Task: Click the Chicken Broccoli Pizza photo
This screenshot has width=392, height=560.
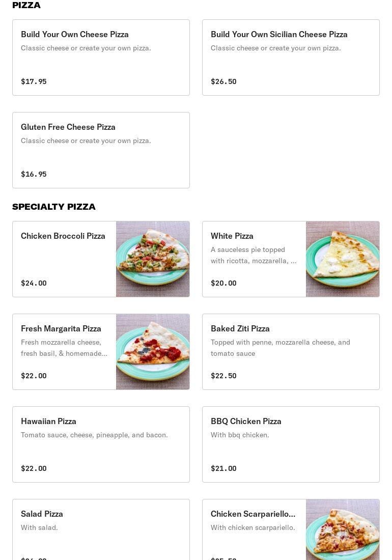Action: pyautogui.click(x=153, y=259)
